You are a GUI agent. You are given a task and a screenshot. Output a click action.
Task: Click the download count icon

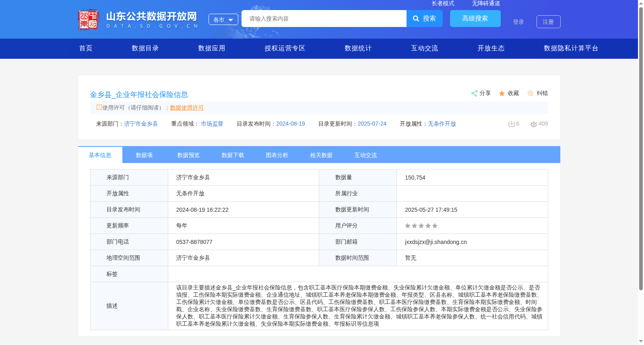coord(511,124)
